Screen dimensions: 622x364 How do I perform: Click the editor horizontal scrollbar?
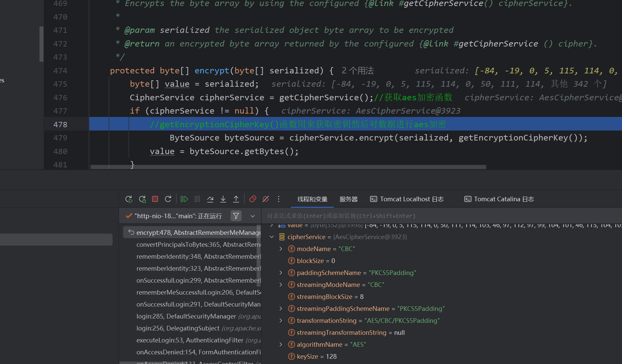(x=288, y=167)
